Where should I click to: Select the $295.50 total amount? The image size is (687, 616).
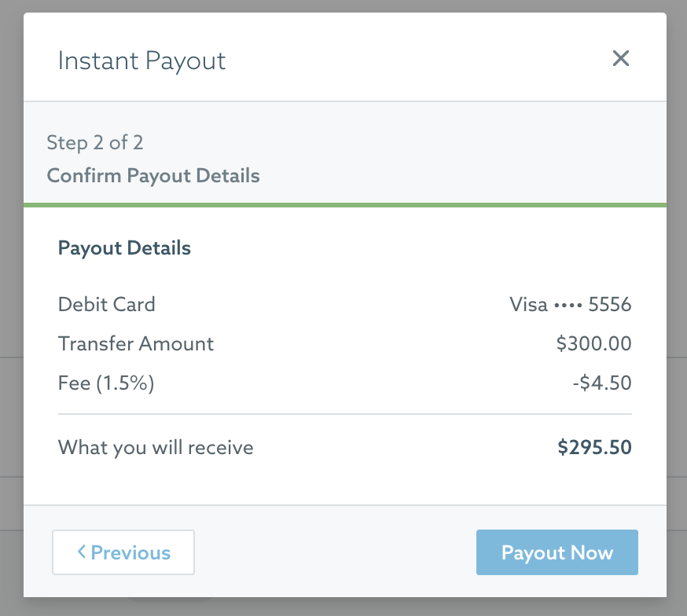click(594, 447)
